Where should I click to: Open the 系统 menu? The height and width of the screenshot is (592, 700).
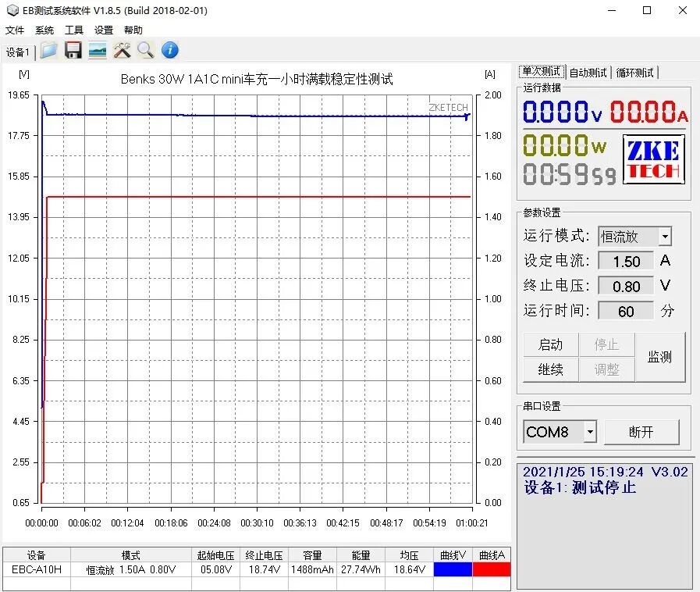click(44, 30)
